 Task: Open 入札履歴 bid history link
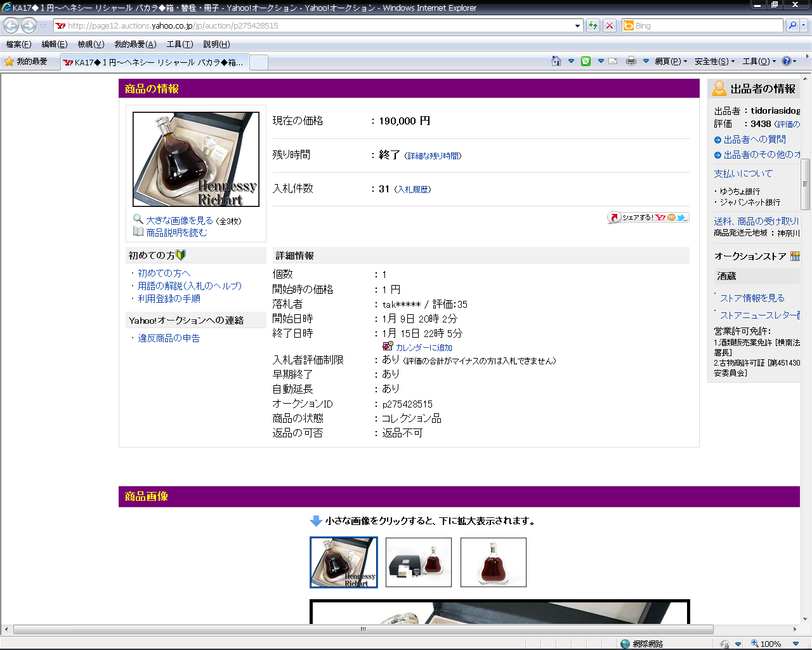click(412, 189)
